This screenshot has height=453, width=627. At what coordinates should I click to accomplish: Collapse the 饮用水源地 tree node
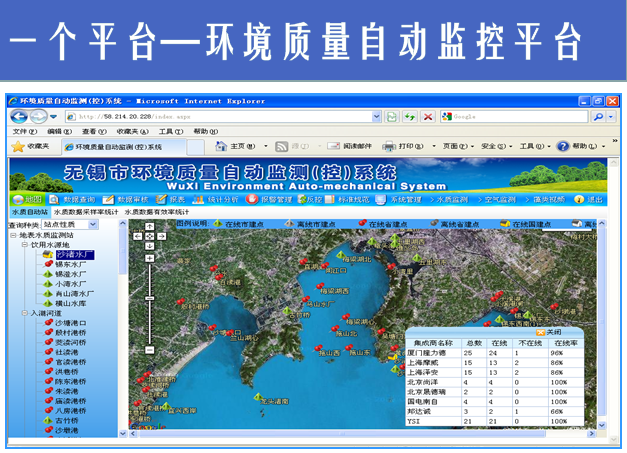coord(25,245)
